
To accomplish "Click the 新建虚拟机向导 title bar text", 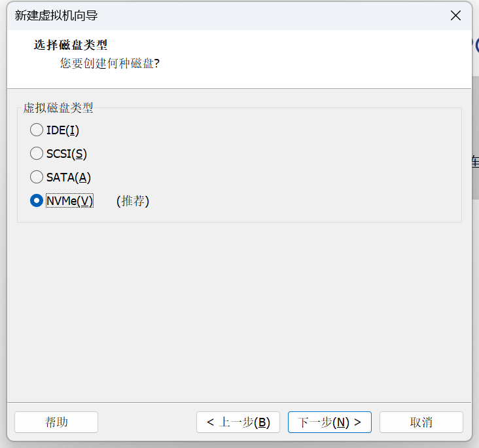I will tap(56, 15).
